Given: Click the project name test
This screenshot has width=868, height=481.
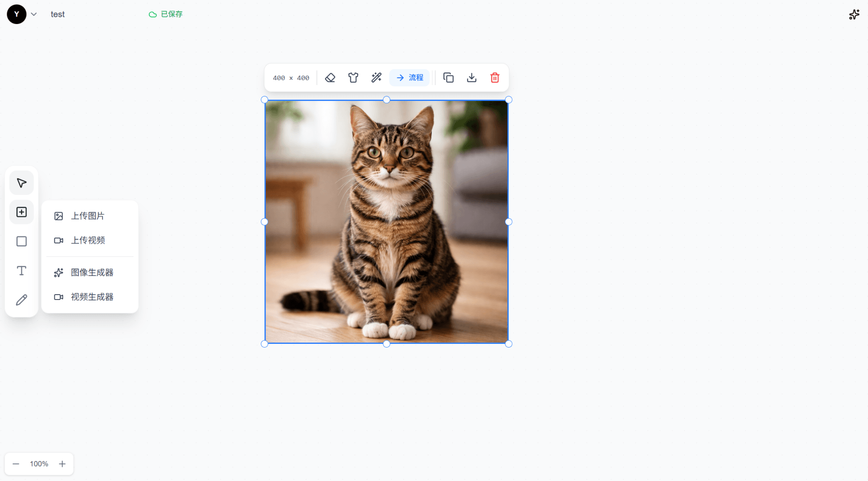Looking at the screenshot, I should pos(57,14).
